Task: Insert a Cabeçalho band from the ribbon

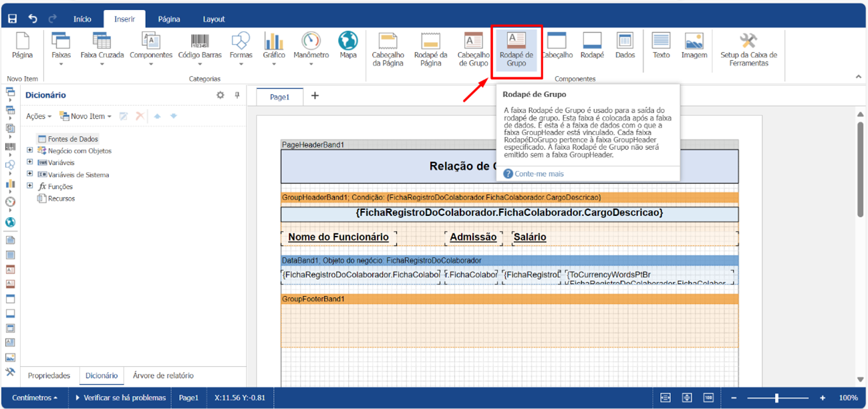Action: pos(557,45)
